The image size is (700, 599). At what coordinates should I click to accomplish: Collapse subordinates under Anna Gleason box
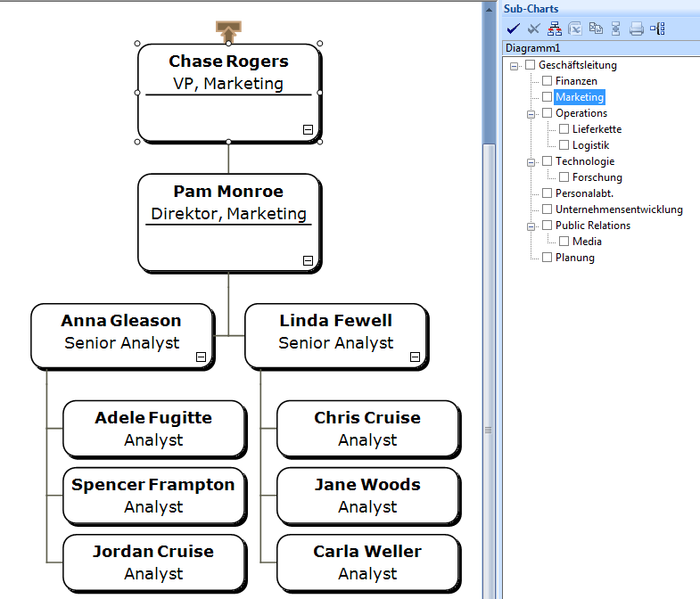(201, 357)
